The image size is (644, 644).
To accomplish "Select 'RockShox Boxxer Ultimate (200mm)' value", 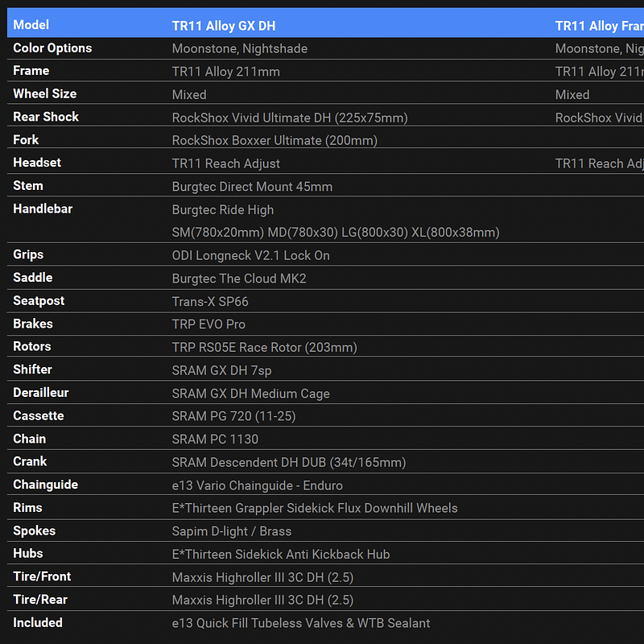I will click(x=275, y=140).
